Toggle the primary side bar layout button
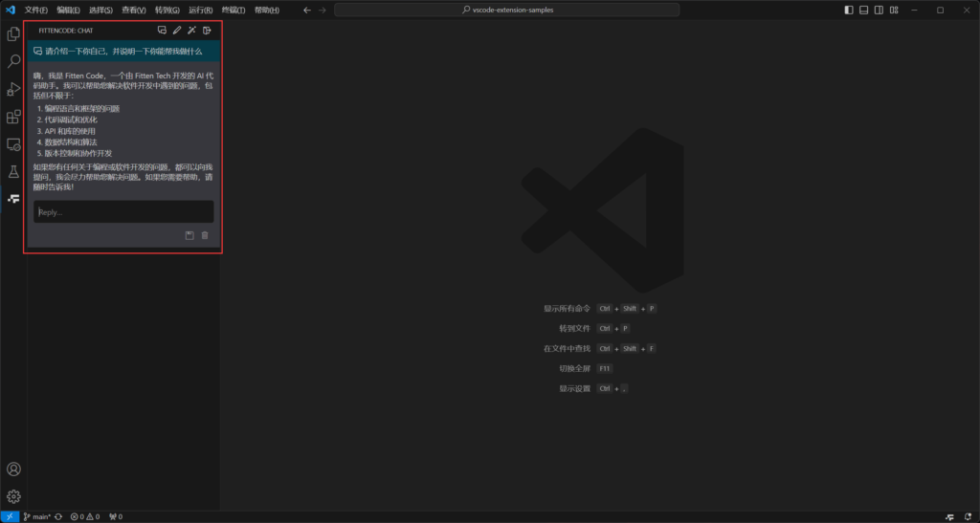The width and height of the screenshot is (980, 523). pos(849,10)
